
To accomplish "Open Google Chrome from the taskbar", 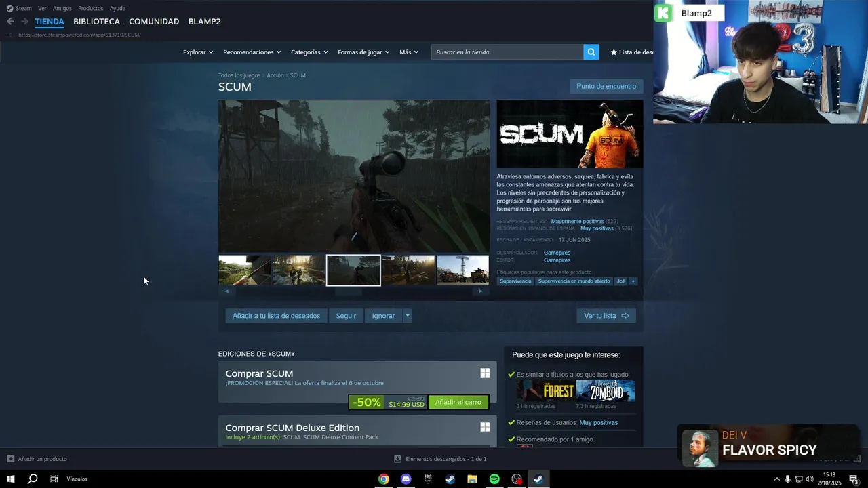I will (x=384, y=479).
